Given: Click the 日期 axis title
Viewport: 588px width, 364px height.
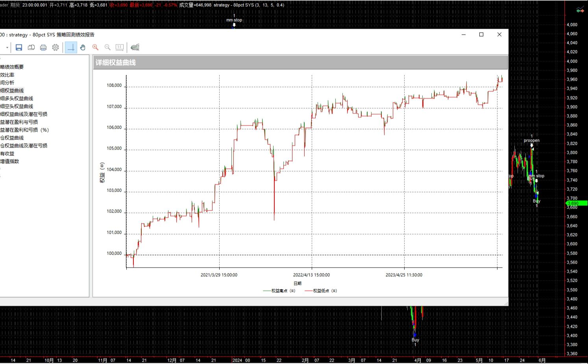Looking at the screenshot, I should coord(298,283).
